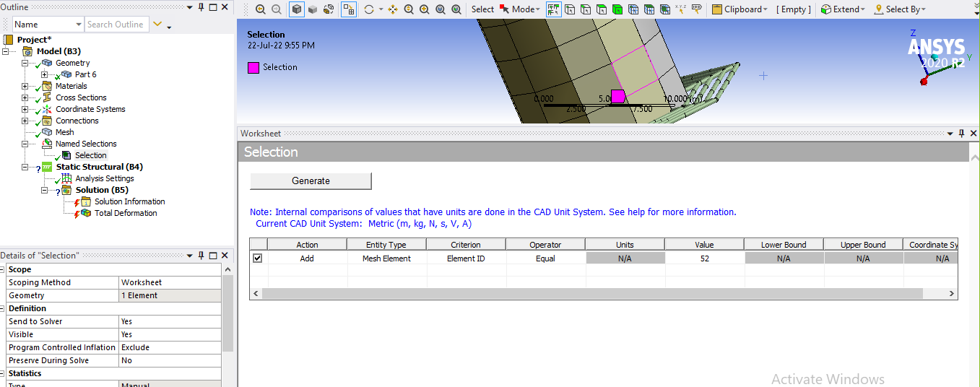Viewport: 980px width, 387px height.
Task: Select the Pan tool icon
Action: [x=393, y=9]
